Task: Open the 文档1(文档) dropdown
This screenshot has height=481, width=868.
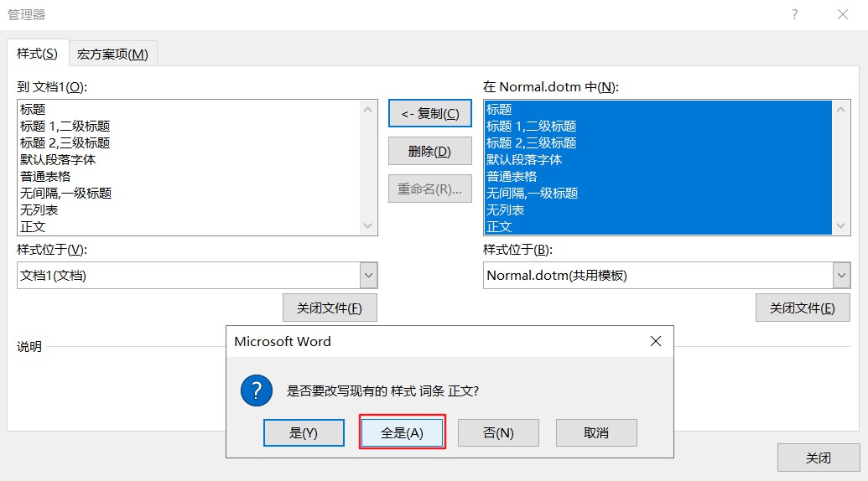Action: click(x=369, y=276)
